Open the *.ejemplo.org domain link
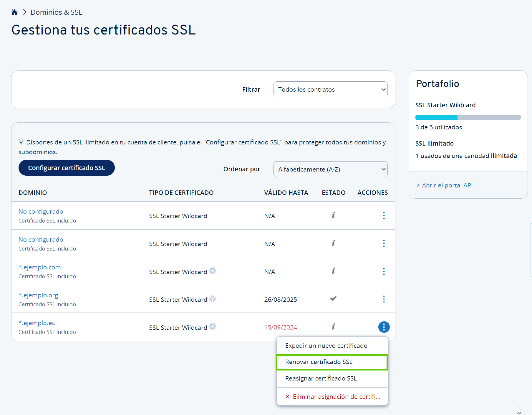532x415 pixels. coord(38,295)
